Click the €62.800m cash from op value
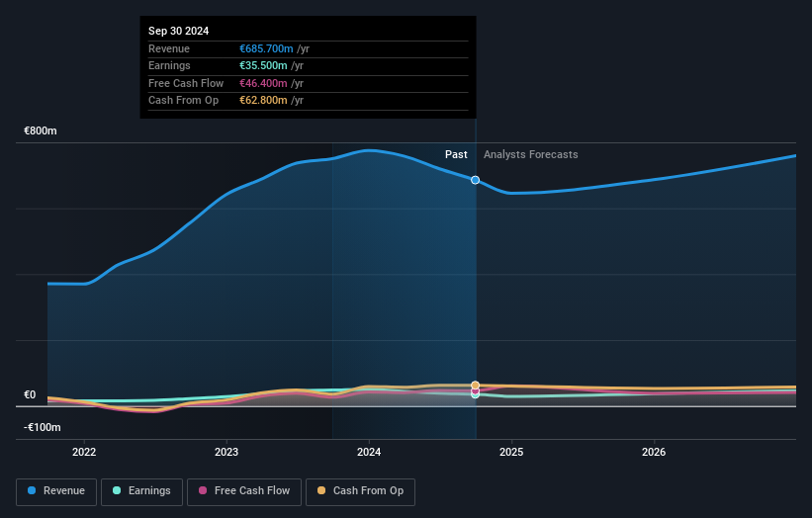Viewport: 812px width, 518px height. tap(263, 101)
